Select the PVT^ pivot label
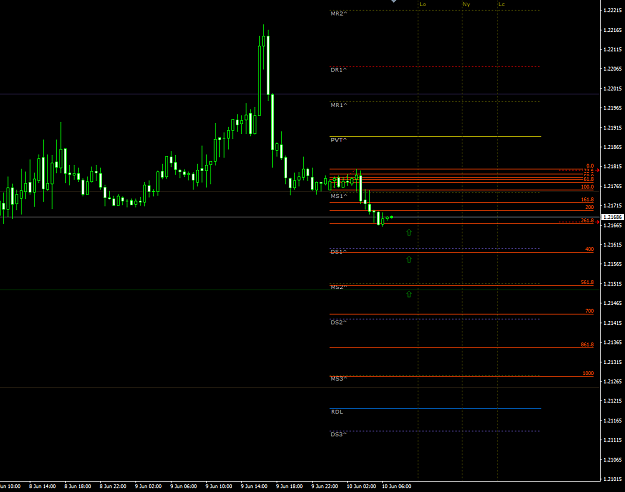This screenshot has height=492, width=625. (338, 140)
